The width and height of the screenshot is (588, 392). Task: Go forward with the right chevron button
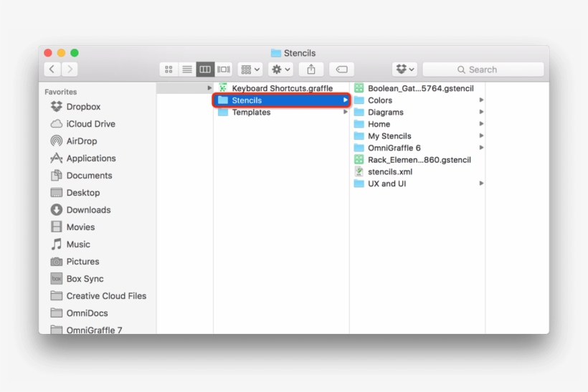pos(70,70)
